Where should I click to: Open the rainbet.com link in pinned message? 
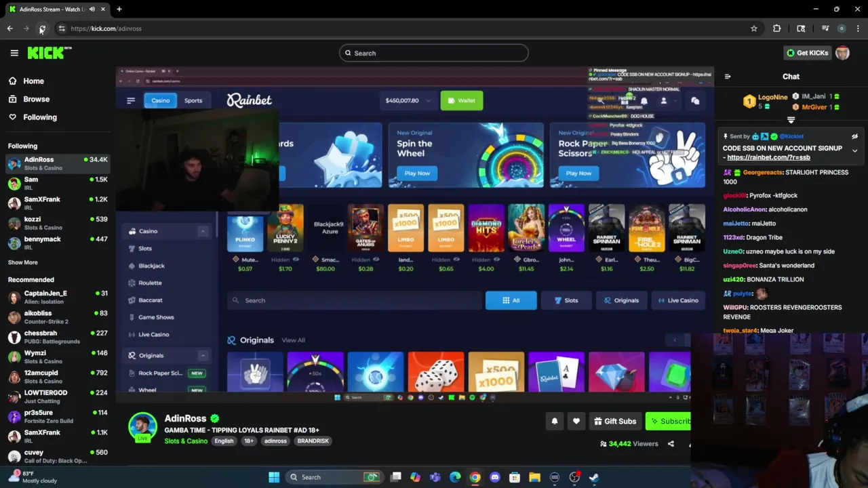click(768, 157)
